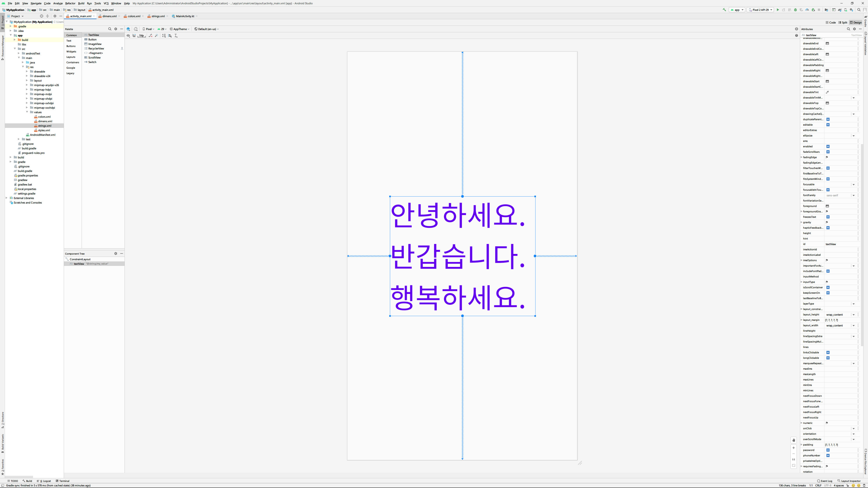Switch to the strings.xml editor tab
Screen dimensions: 868x488
pyautogui.click(x=158, y=16)
